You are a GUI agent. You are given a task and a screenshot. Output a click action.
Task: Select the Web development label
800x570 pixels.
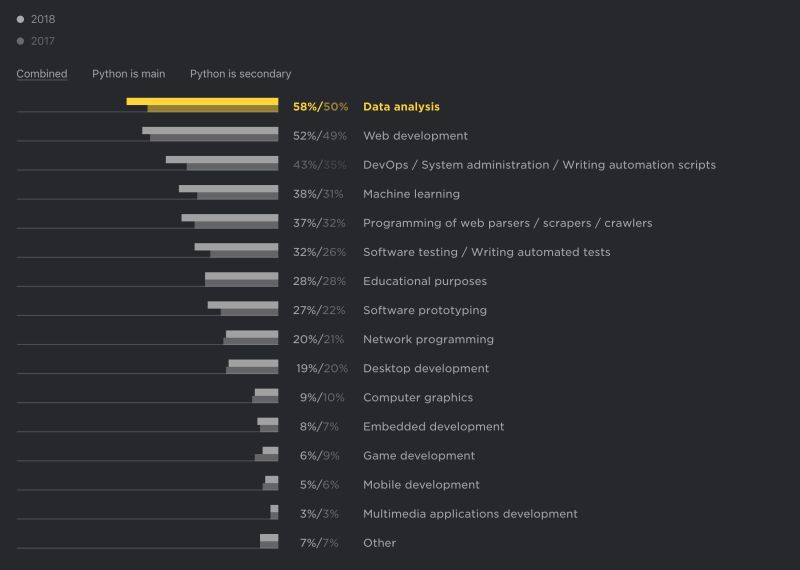(415, 136)
